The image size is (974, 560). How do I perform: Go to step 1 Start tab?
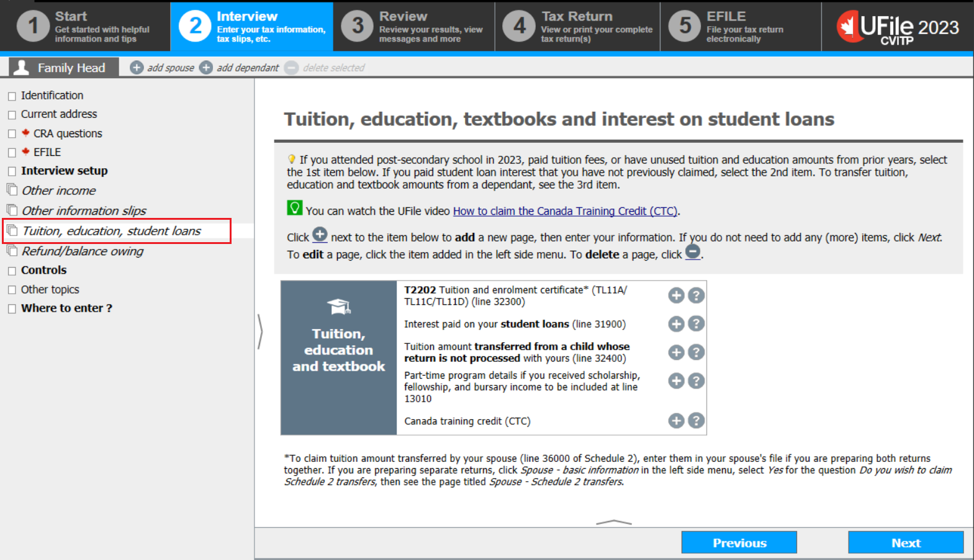tap(85, 27)
